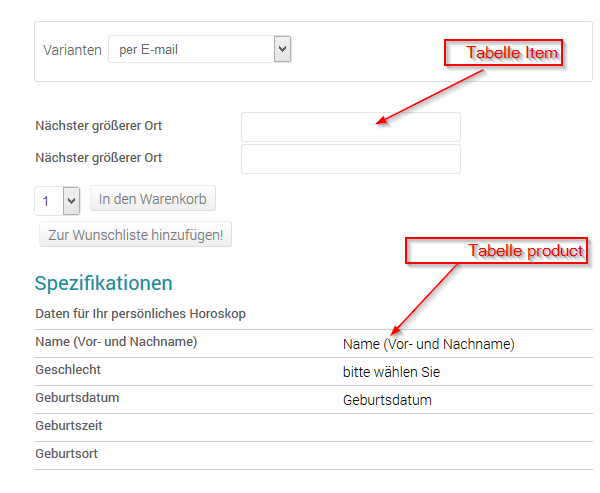Click the Varianten dropdown arrow
This screenshot has height=493, width=600.
(x=282, y=49)
